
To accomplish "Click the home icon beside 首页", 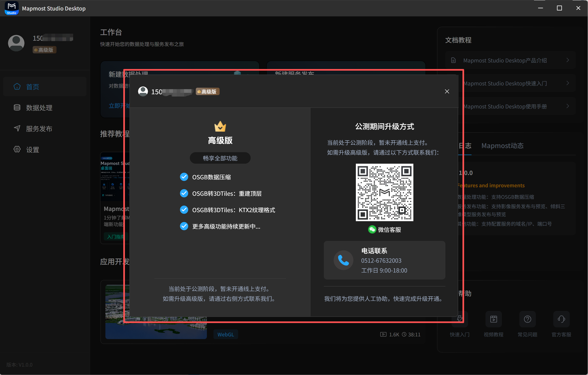I will coord(17,86).
